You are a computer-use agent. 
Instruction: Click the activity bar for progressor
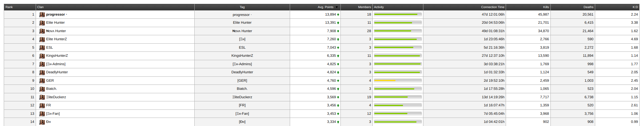398,14
